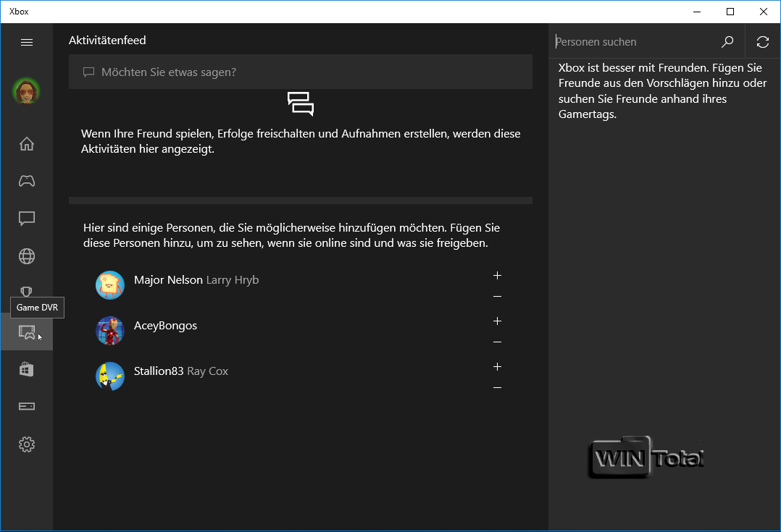Dismiss AceyBongos suggestion with minus
Screen dimensions: 781x532
point(497,342)
